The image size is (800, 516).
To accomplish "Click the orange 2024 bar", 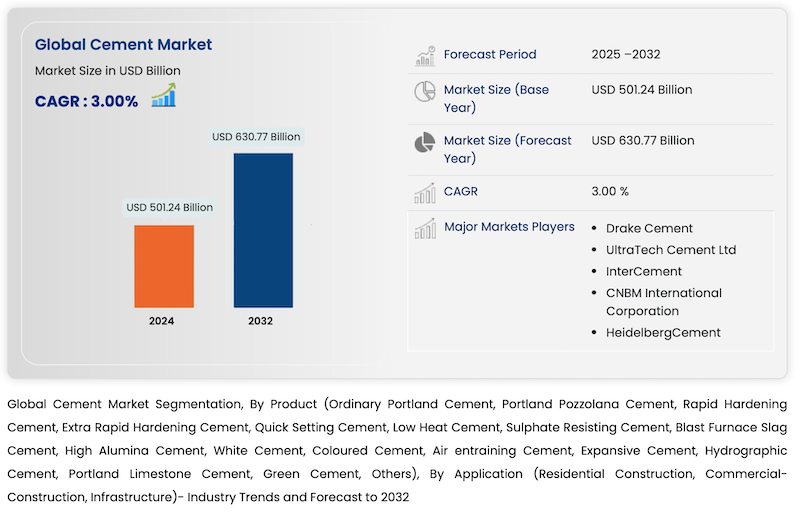I will [164, 266].
